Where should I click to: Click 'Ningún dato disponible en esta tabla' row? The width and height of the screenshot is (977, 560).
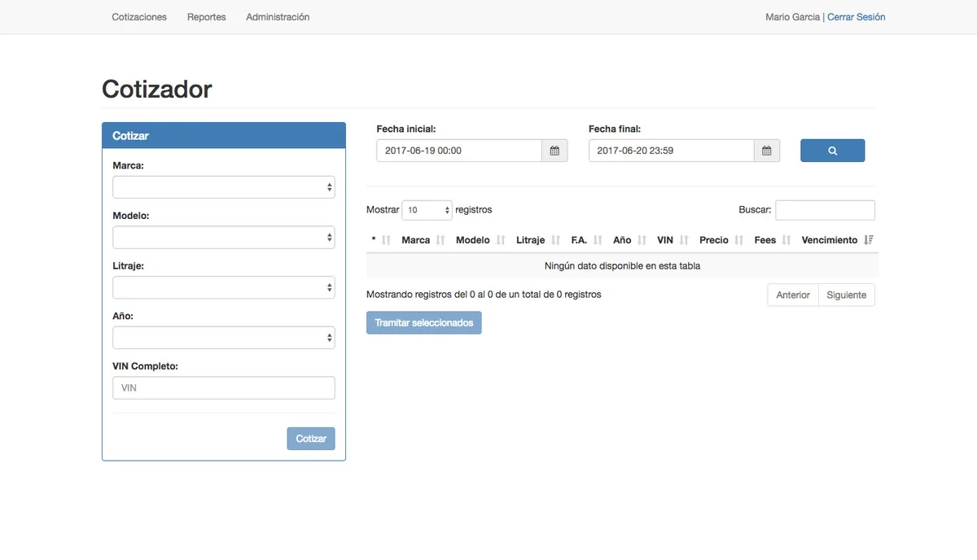[x=623, y=266]
